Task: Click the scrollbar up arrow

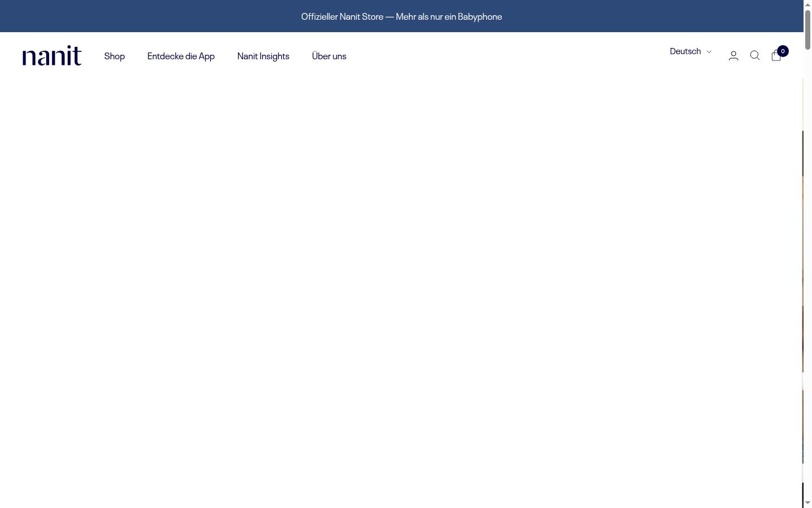Action: pyautogui.click(x=807, y=5)
